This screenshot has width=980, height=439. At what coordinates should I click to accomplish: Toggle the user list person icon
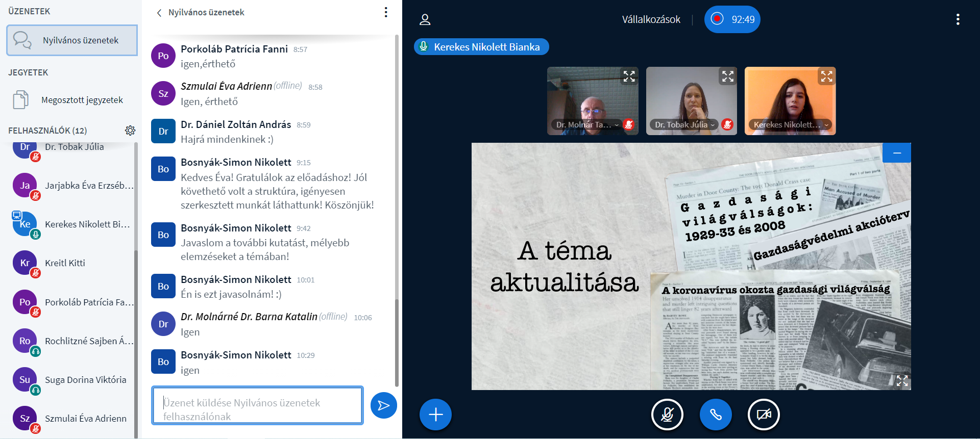click(x=425, y=19)
